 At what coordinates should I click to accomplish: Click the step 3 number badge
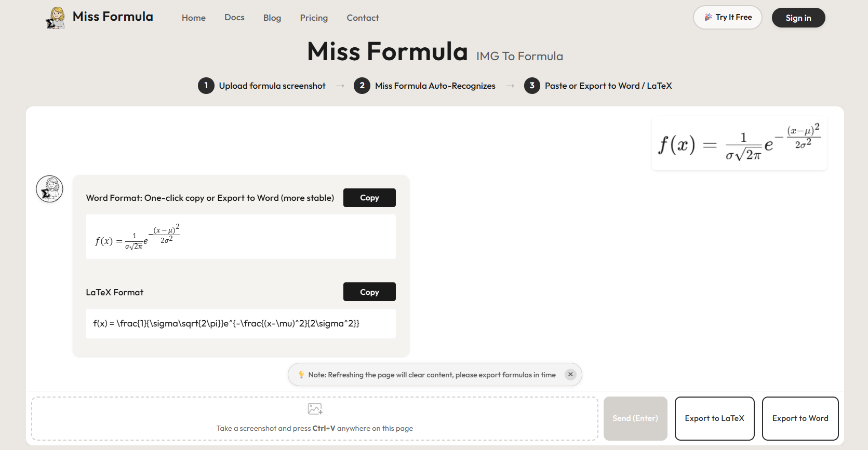[532, 86]
